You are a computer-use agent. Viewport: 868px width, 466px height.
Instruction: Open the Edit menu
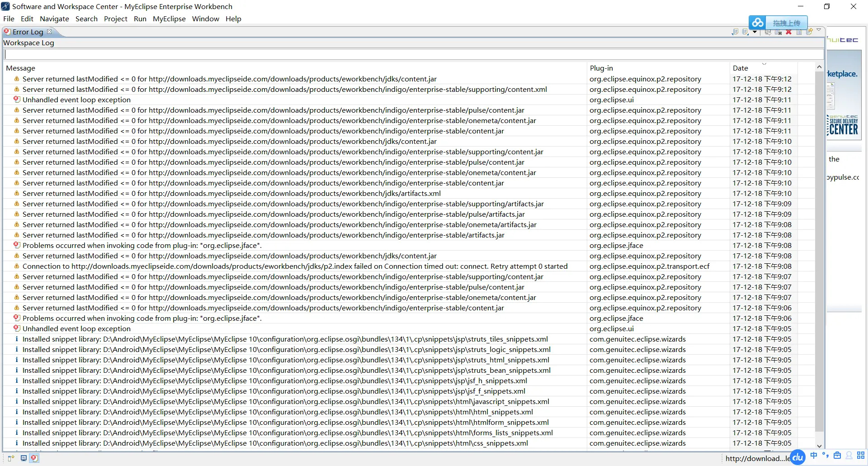tap(27, 19)
